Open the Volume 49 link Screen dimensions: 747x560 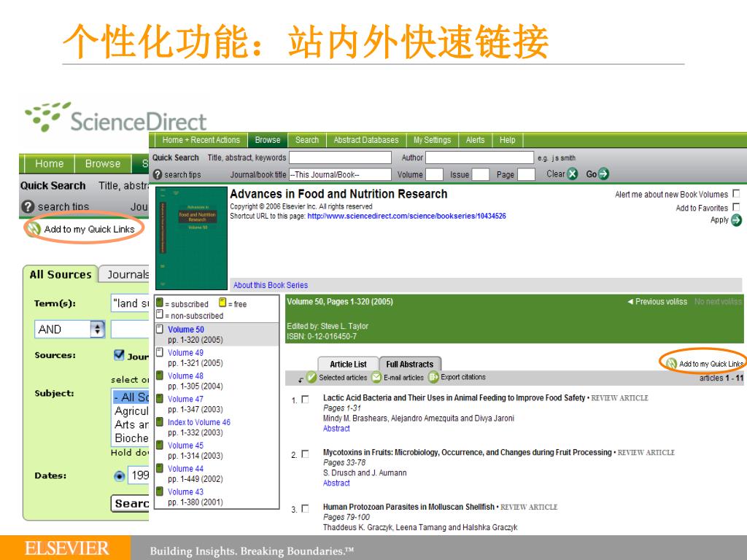[185, 353]
